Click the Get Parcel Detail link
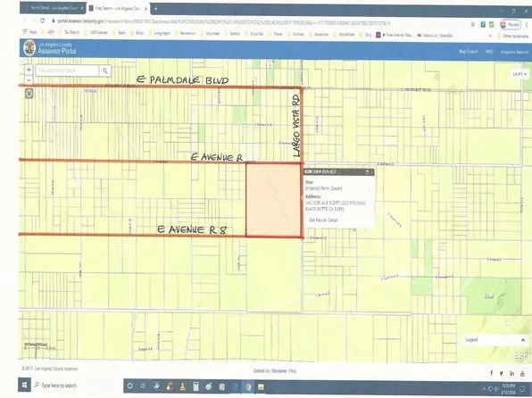 click(323, 220)
